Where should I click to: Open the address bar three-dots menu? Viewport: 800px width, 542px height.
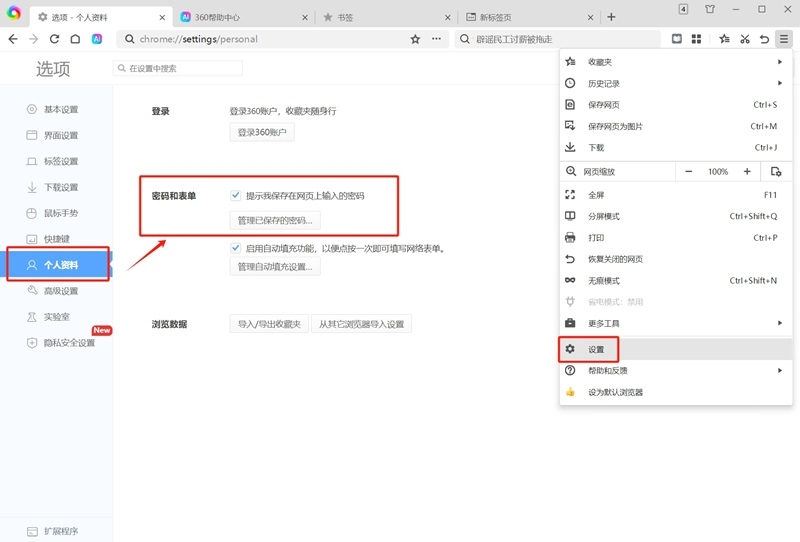tap(436, 39)
